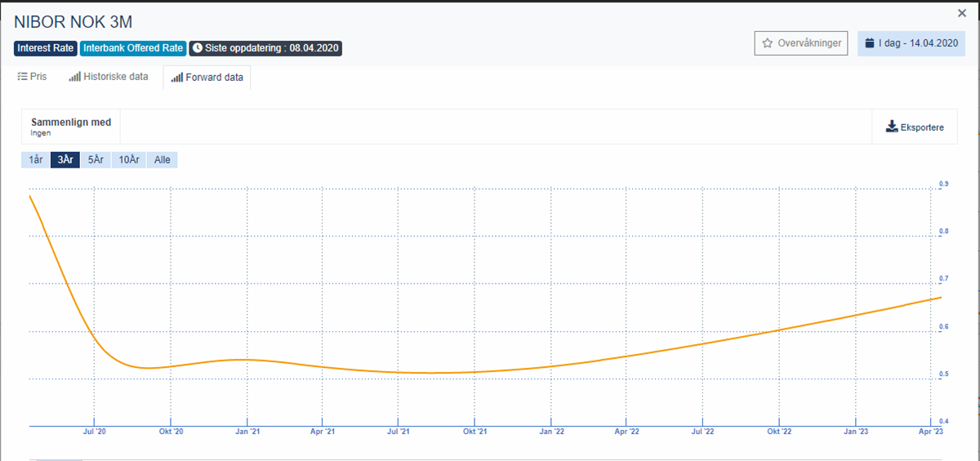Click the clock icon in Siste oppdatering badge
This screenshot has height=461, width=980.
coord(198,48)
